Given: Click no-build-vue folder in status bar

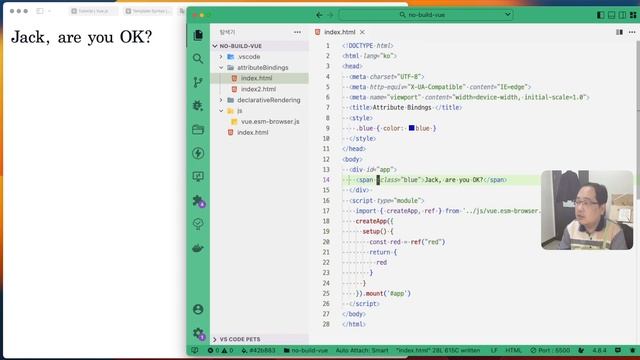Looking at the screenshot, I should tap(306, 350).
